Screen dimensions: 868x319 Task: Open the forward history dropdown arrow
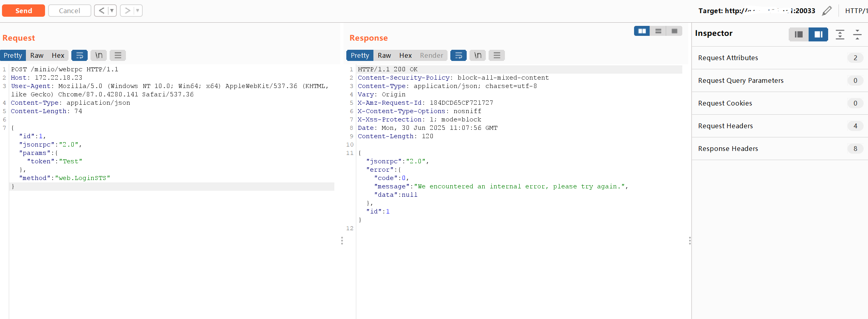coord(138,11)
